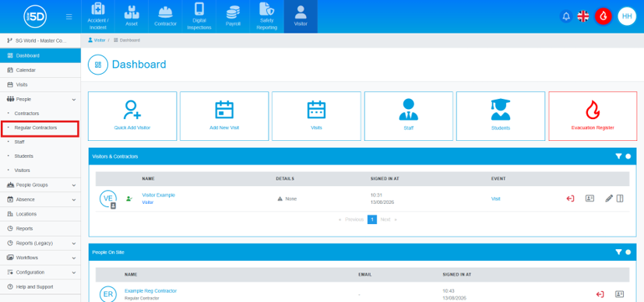Open Visitors under People
This screenshot has height=302, width=644.
coord(22,170)
